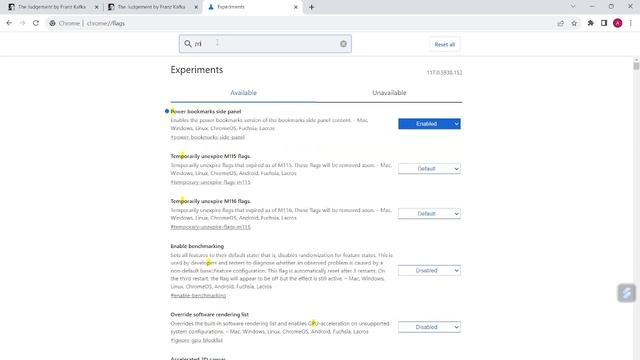Open the Power bookmarks side panel Enabled dropdown
Image resolution: width=640 pixels, height=360 pixels.
coord(429,124)
